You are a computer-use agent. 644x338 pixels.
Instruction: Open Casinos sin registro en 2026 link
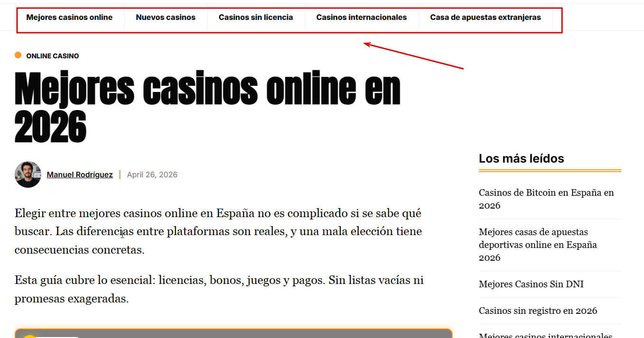pyautogui.click(x=538, y=311)
